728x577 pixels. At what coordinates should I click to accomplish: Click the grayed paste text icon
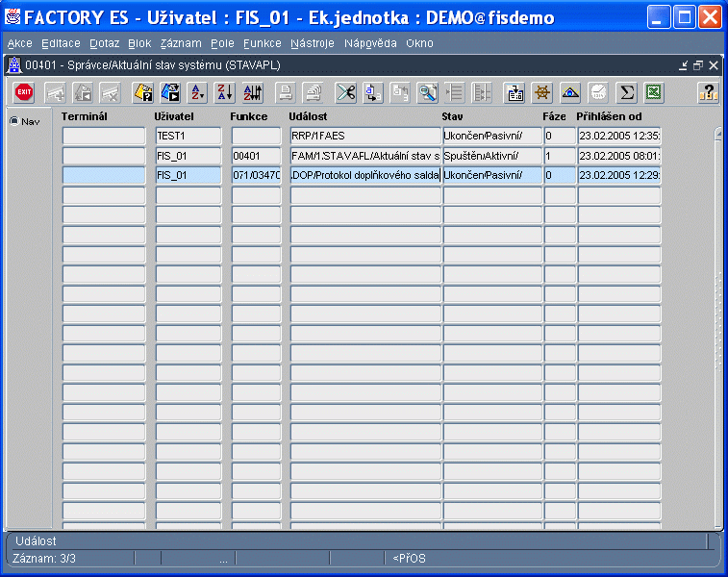400,93
